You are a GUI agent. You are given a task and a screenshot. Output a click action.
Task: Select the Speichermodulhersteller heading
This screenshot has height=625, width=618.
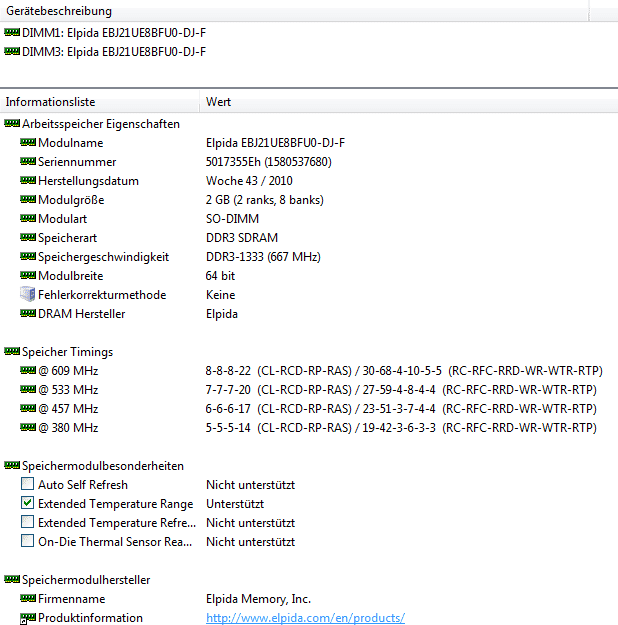click(x=86, y=580)
